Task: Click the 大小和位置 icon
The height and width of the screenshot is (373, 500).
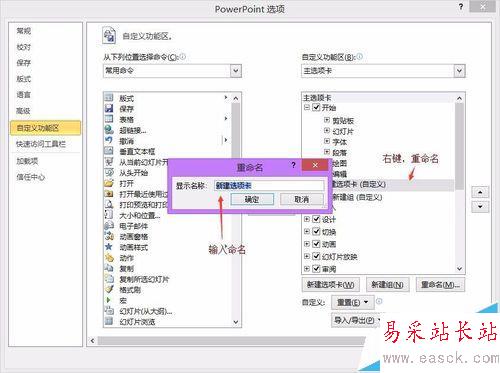Action: click(109, 215)
